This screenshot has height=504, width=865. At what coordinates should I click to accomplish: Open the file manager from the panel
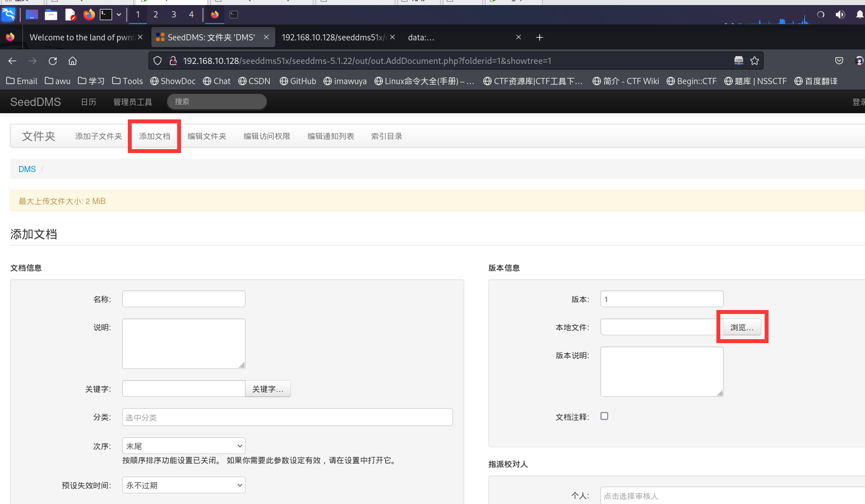pyautogui.click(x=51, y=15)
